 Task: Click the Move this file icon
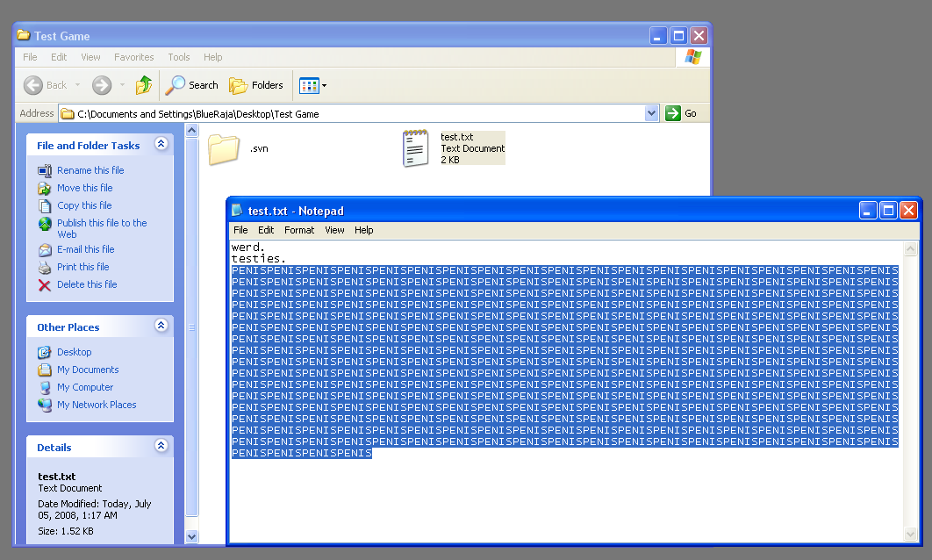45,189
